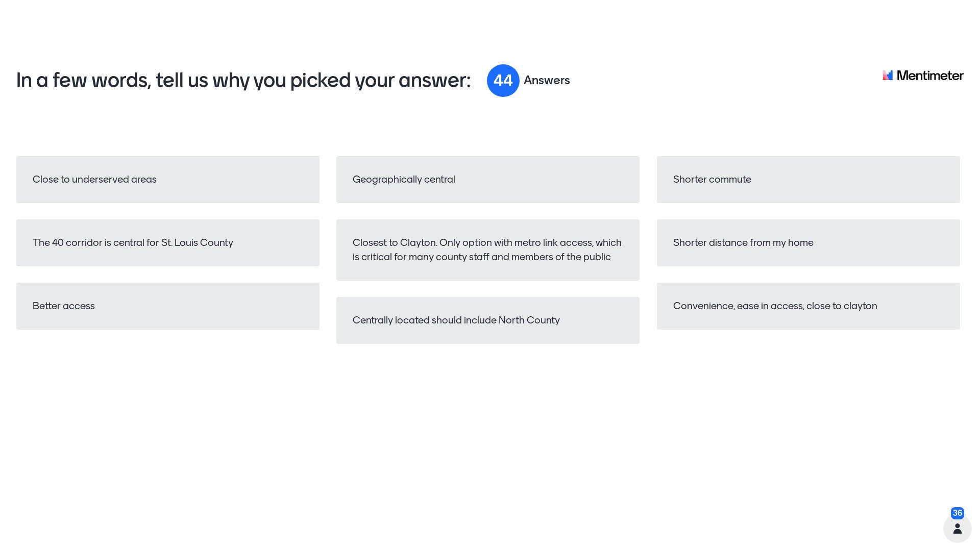Click the blue 36 participant count badge
980x551 pixels.
tap(957, 513)
